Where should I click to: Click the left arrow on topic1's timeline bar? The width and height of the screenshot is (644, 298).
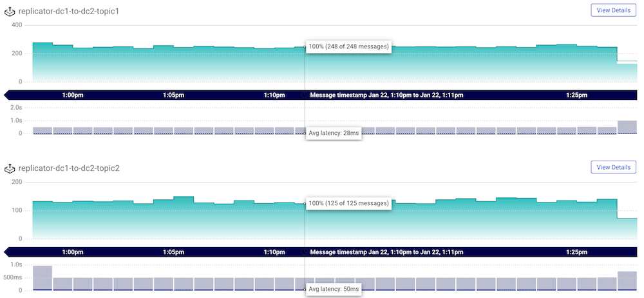pos(6,95)
